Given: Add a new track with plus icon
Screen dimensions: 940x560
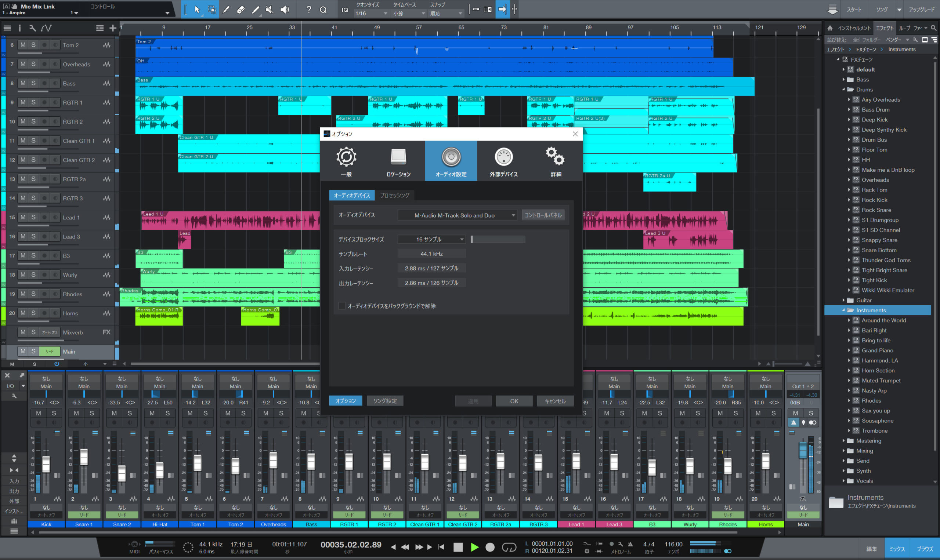Looking at the screenshot, I should (112, 28).
